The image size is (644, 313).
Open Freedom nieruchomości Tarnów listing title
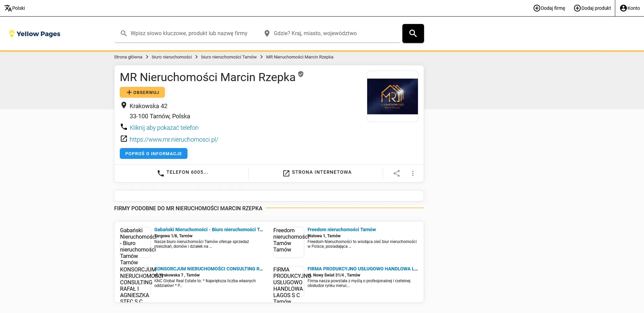pyautogui.click(x=341, y=230)
